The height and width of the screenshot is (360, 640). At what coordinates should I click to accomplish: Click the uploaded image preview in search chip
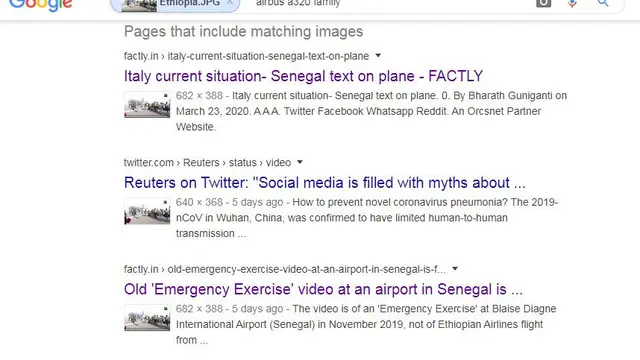[139, 5]
